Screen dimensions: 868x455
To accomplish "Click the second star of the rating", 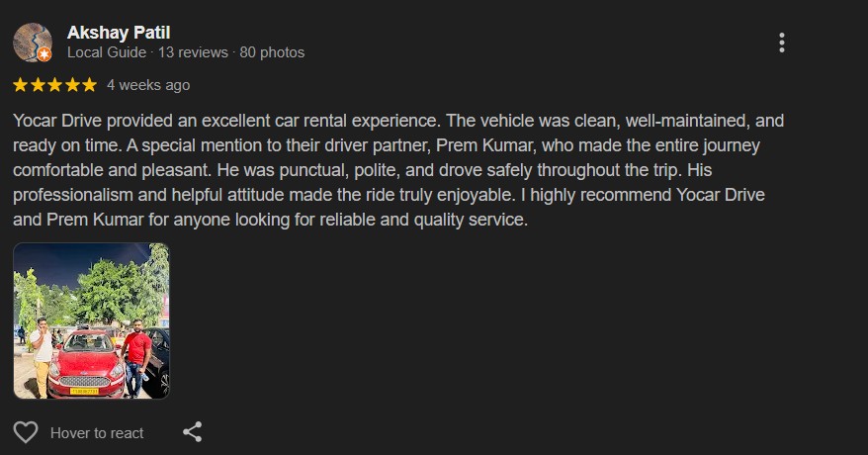I will [39, 85].
